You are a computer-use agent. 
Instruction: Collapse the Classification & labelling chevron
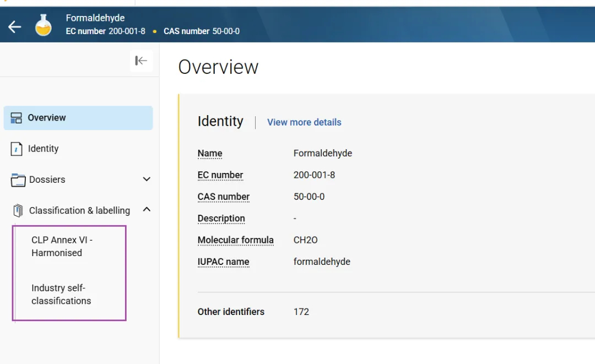[147, 209]
